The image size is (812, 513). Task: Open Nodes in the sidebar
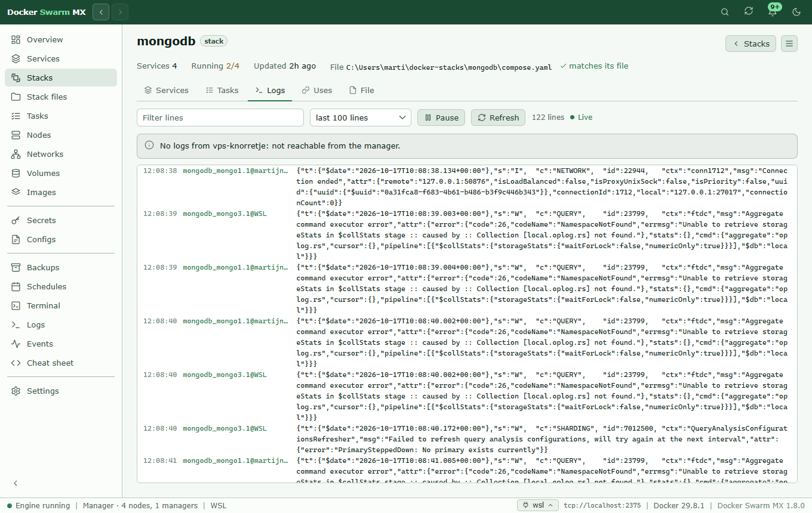61,135
